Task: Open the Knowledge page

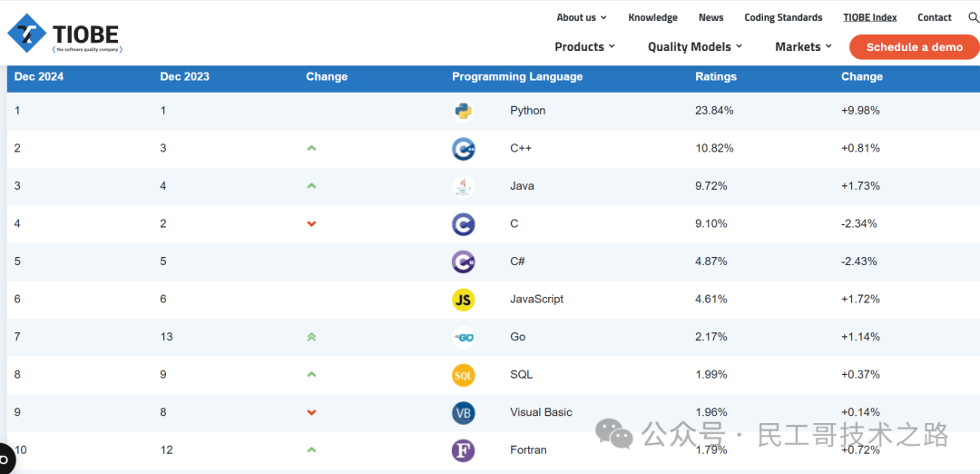Action: coord(652,17)
